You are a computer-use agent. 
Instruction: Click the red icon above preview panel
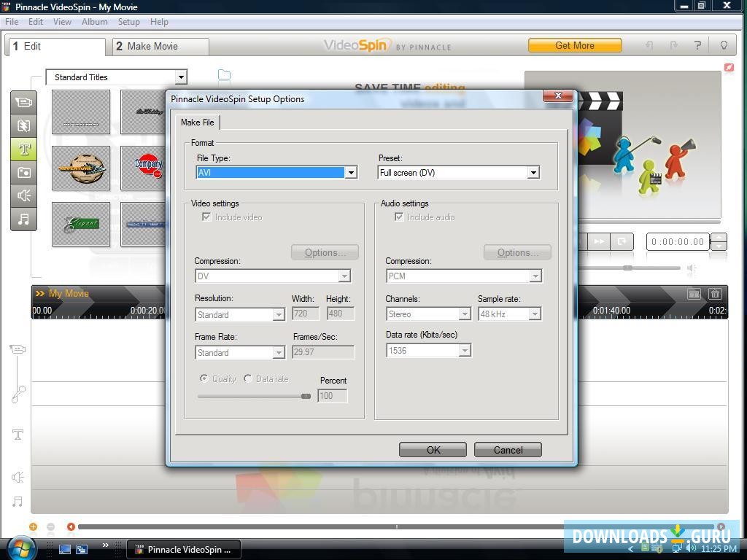coord(729,68)
